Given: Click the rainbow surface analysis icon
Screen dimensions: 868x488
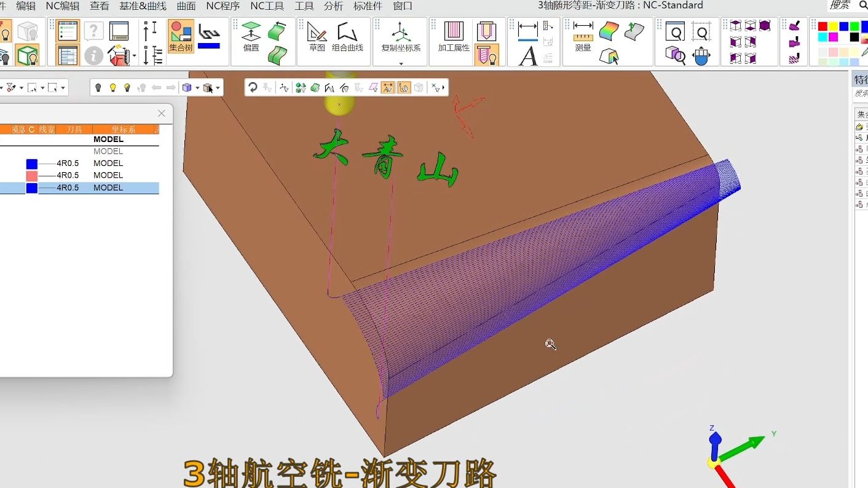Looking at the screenshot, I should pos(609,31).
